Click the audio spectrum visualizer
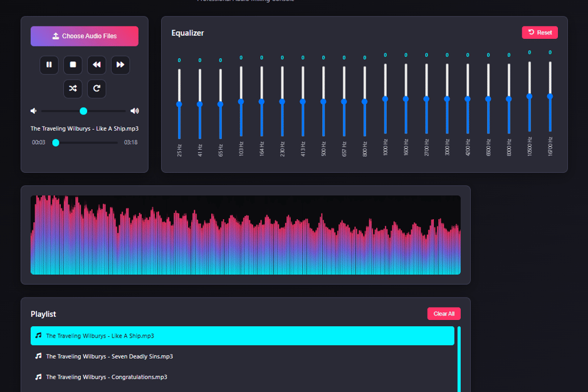The image size is (588, 392). tap(246, 235)
